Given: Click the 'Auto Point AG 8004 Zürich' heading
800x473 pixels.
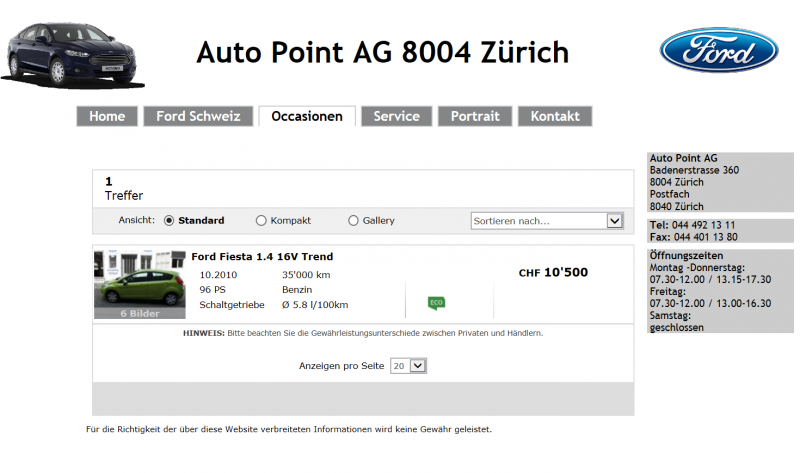Looking at the screenshot, I should pyautogui.click(x=383, y=53).
